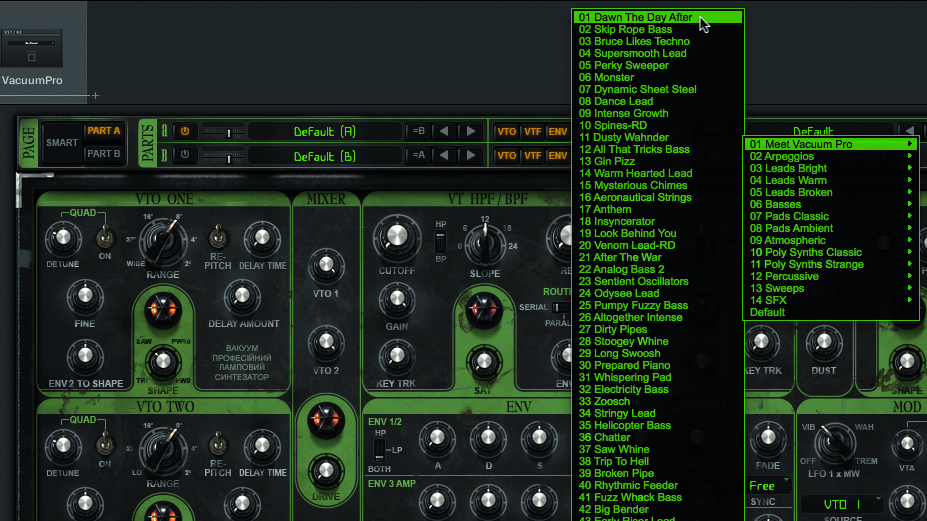927x521 pixels.
Task: Click Env 2 To Shape knob
Action: point(85,356)
